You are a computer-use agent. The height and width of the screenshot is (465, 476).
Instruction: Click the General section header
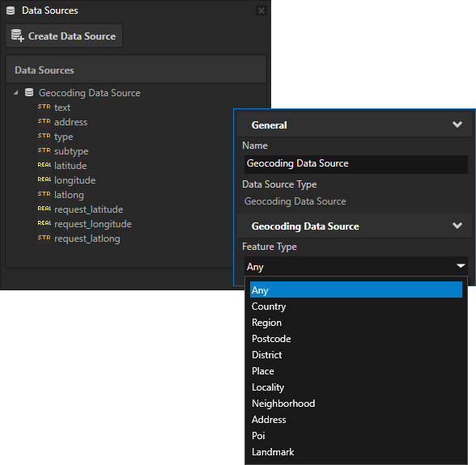[x=355, y=125]
